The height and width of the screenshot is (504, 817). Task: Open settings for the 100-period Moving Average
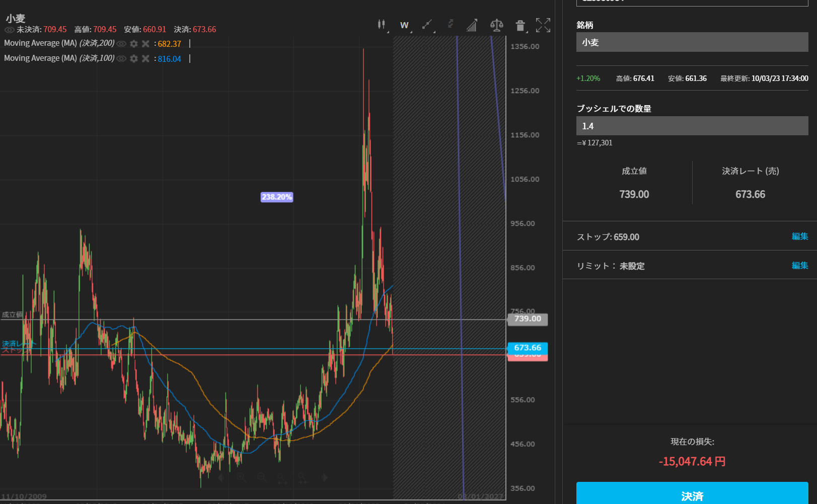[134, 59]
